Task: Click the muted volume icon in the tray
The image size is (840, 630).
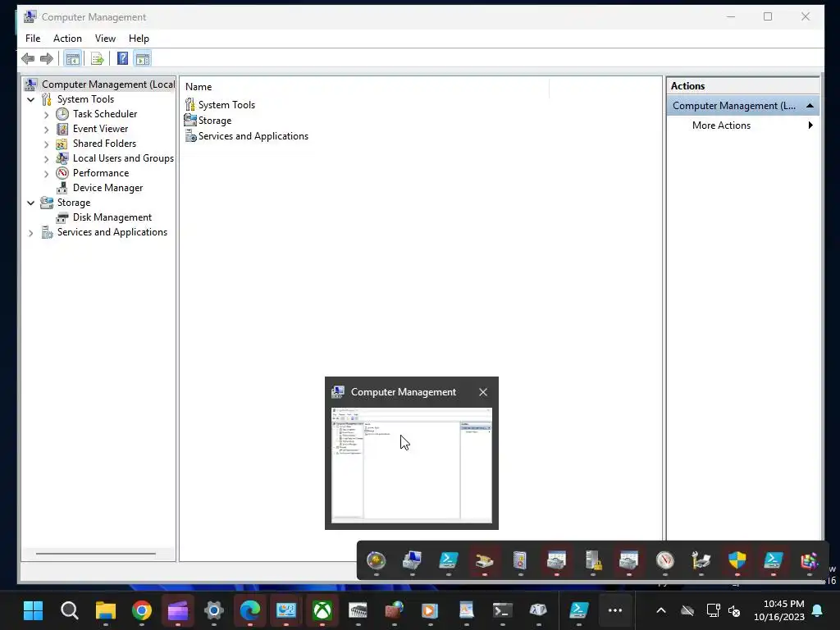Action: [x=734, y=610]
